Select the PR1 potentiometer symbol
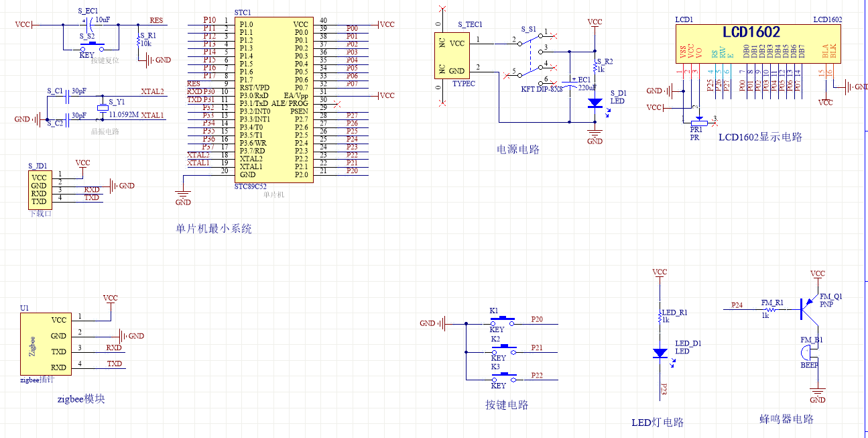The width and height of the screenshot is (868, 438). [697, 121]
